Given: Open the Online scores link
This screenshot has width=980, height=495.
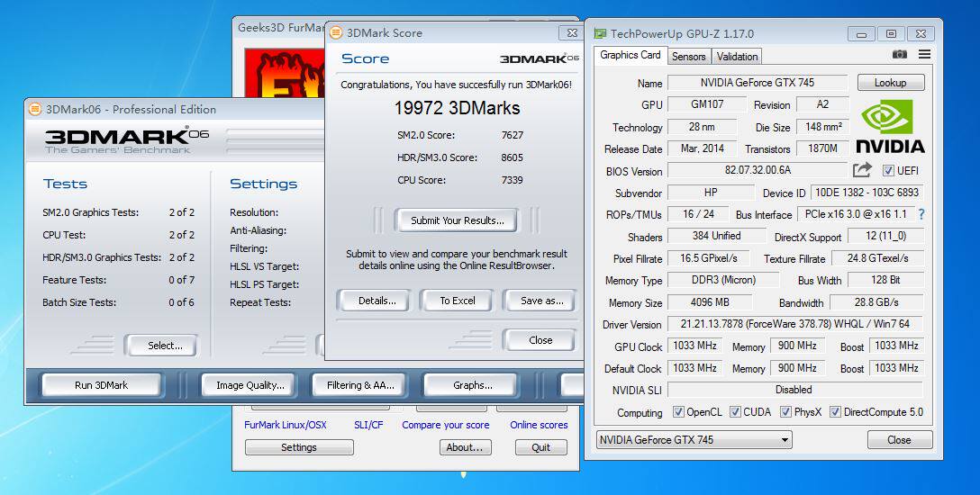Looking at the screenshot, I should pyautogui.click(x=539, y=425).
